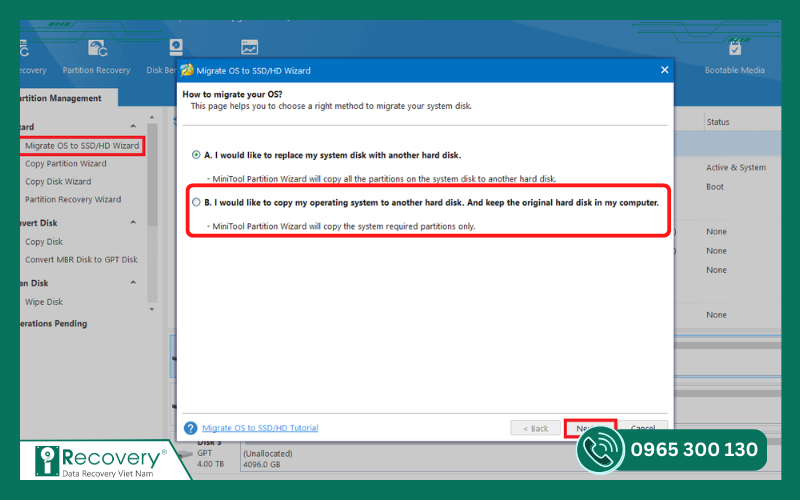The width and height of the screenshot is (800, 500).
Task: Click the Next button in wizard
Action: pyautogui.click(x=590, y=428)
